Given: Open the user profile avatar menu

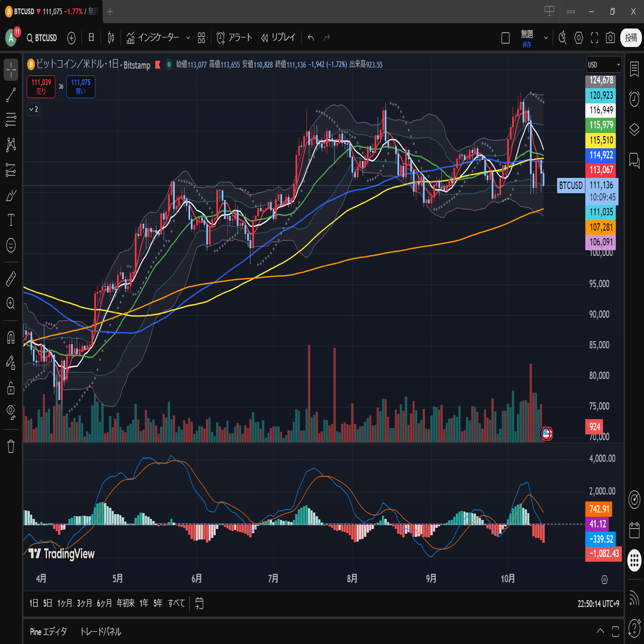Looking at the screenshot, I should point(12,37).
